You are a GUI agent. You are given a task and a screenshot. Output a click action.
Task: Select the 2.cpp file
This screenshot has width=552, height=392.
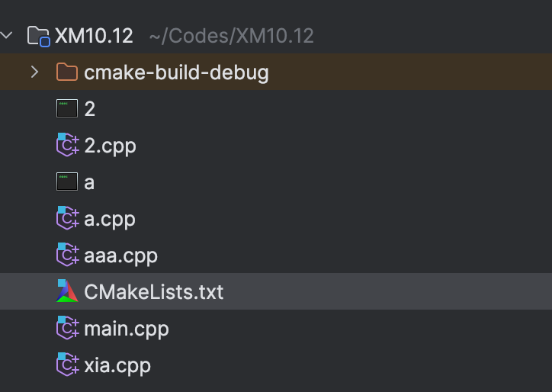click(111, 146)
